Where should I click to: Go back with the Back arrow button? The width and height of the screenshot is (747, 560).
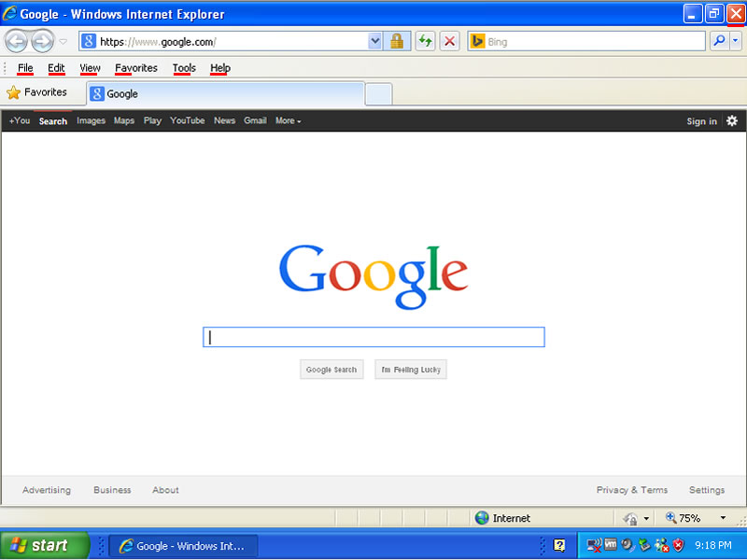(16, 42)
